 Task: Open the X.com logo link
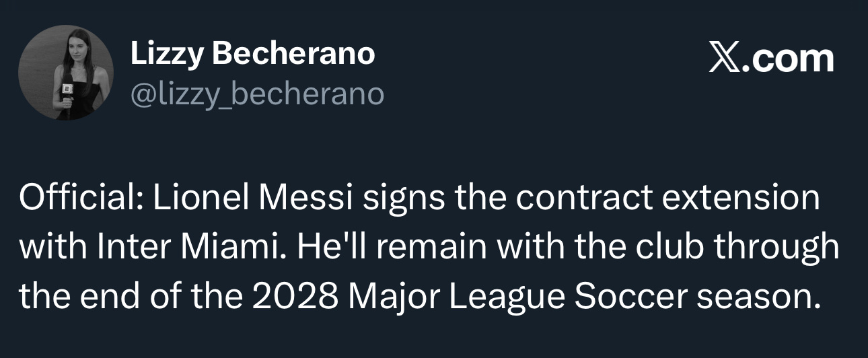click(x=771, y=59)
